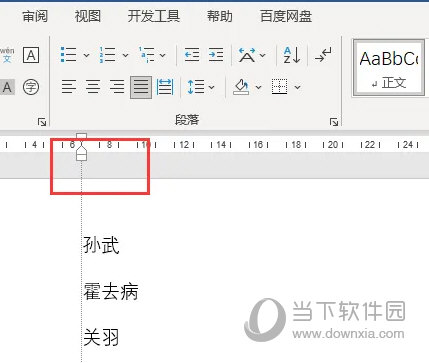Image resolution: width=429 pixels, height=363 pixels.
Task: Click the enclosed character 字 icon
Action: tap(31, 87)
